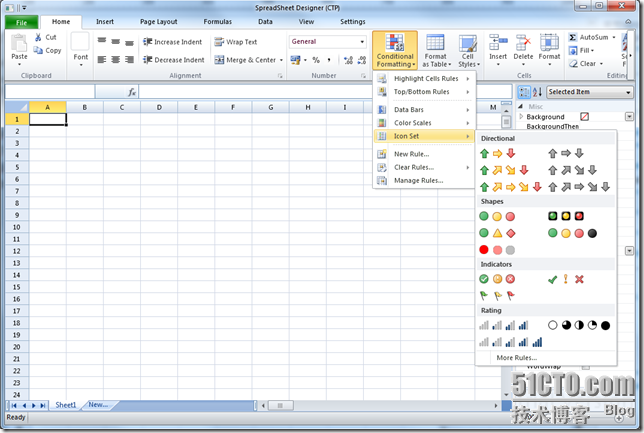Select the check, exclamation, cross symbols set
The width and height of the screenshot is (644, 433).
click(x=566, y=279)
